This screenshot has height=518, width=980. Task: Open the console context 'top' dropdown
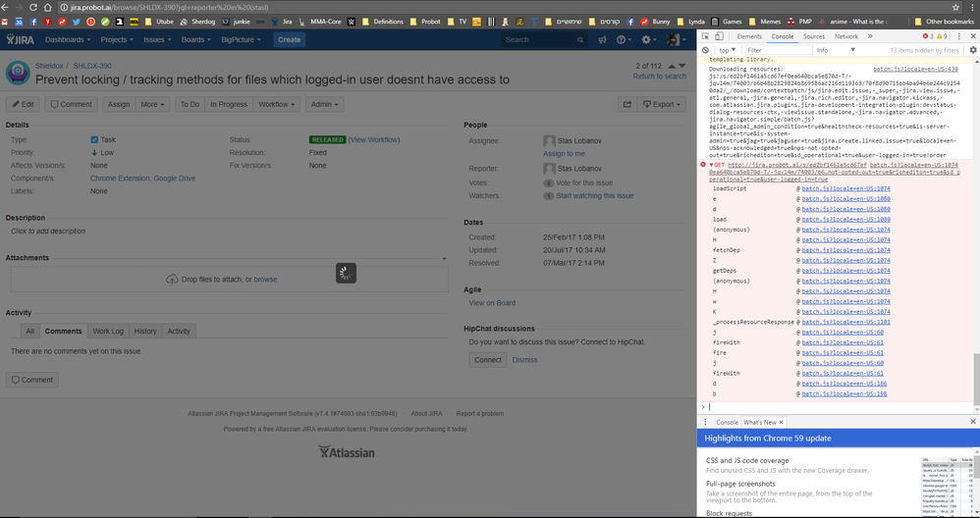coord(727,50)
